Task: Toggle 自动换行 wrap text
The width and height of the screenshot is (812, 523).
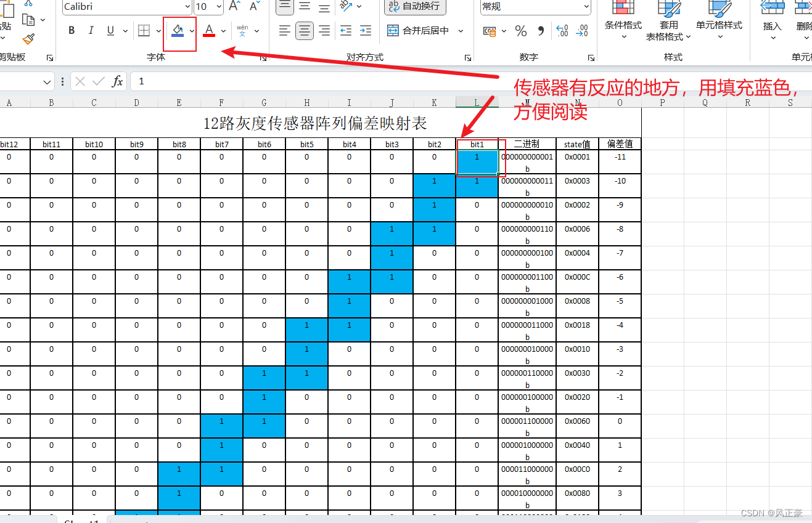Action: tap(415, 6)
